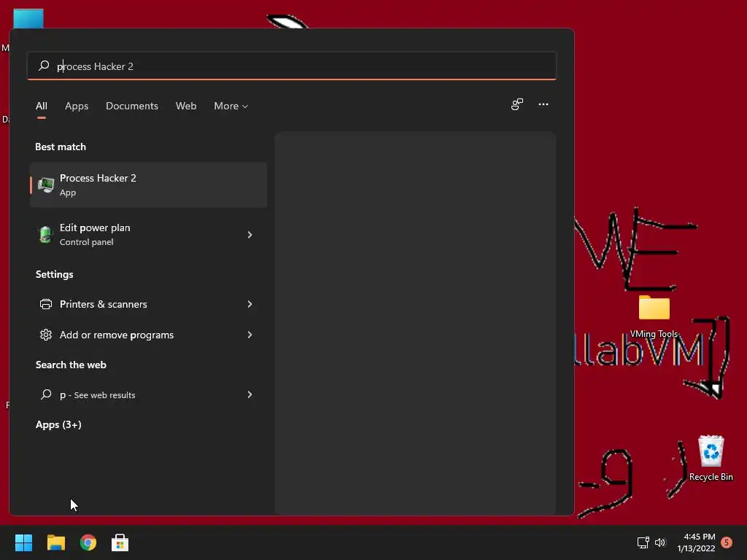Screen dimensions: 747x560
Task: Switch to the All search tab
Action: point(42,106)
